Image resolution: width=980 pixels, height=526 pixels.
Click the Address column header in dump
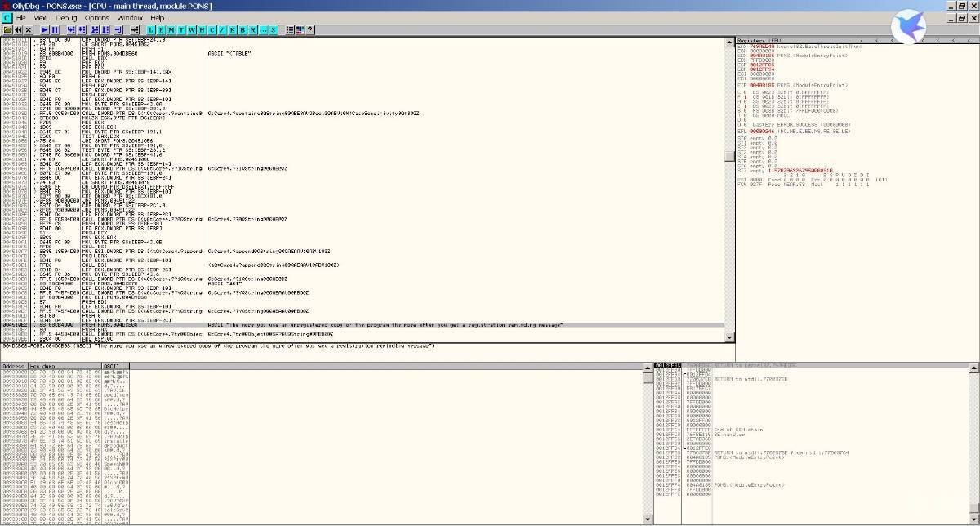(x=14, y=366)
